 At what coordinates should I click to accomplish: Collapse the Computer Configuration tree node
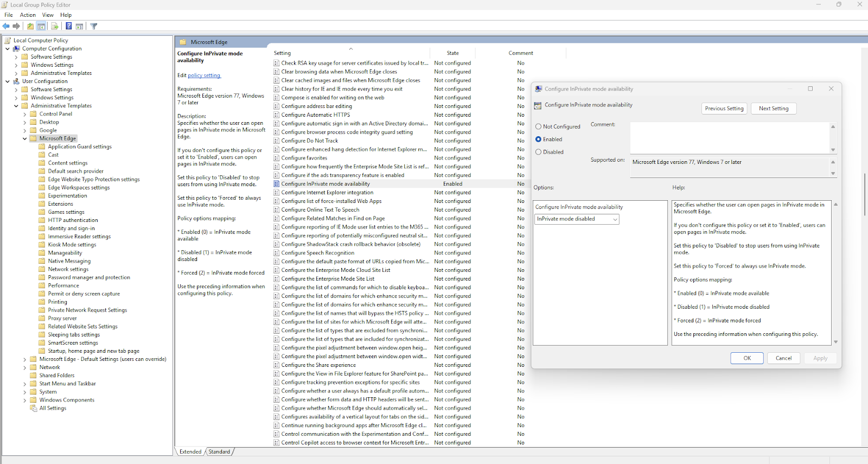tap(8, 48)
